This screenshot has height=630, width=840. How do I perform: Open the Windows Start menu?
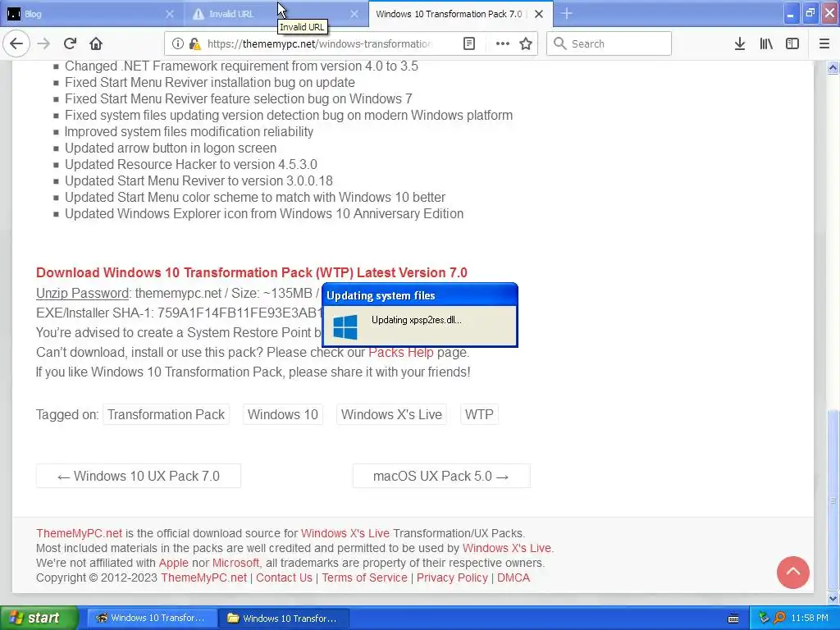click(39, 619)
